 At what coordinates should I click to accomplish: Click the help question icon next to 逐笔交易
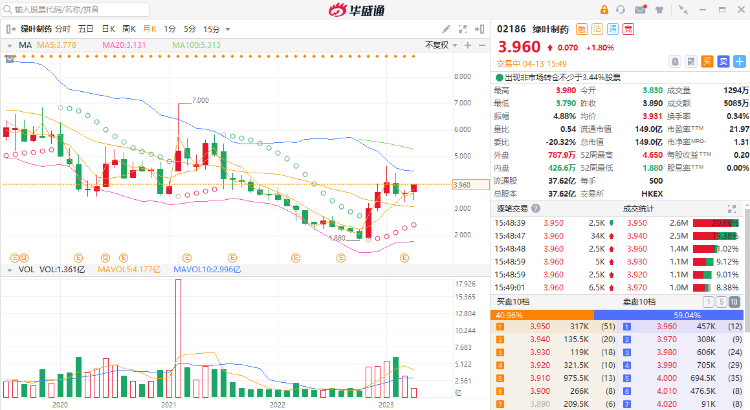coord(536,209)
